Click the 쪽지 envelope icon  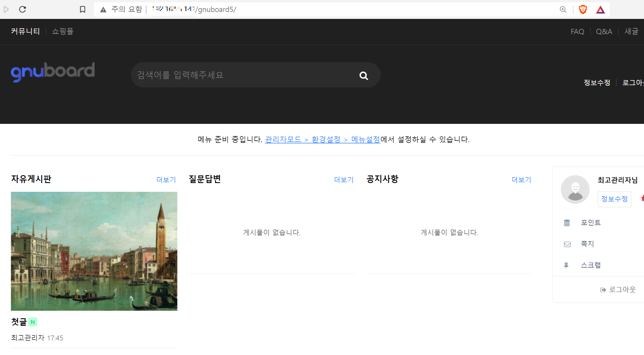pos(567,244)
